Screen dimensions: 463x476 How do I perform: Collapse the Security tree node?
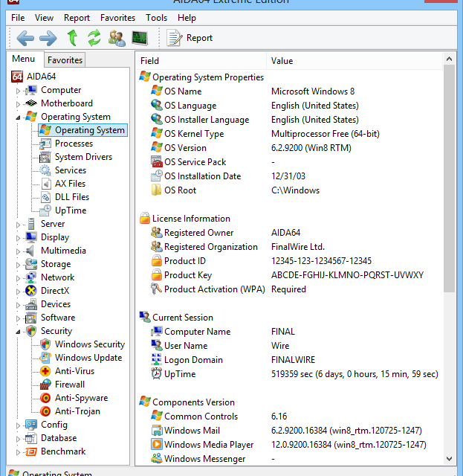pyautogui.click(x=19, y=332)
